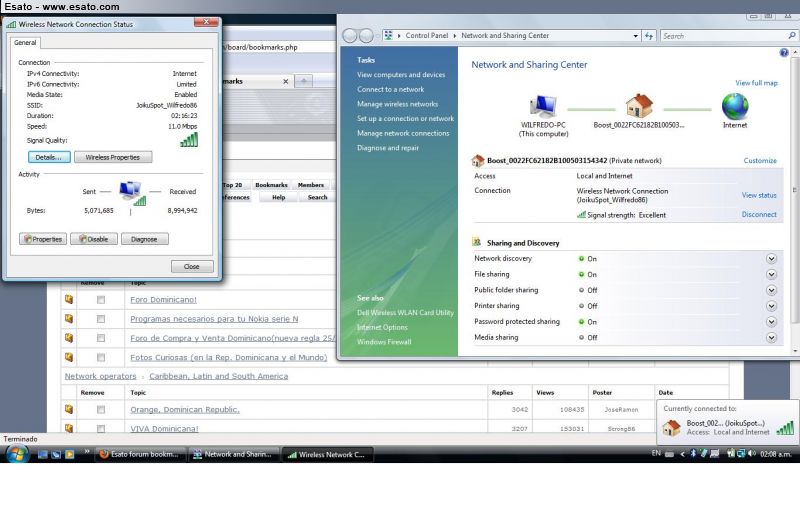Viewport: 800px width, 511px height.
Task: Click the WILFREDO-PC computer icon
Action: pyautogui.click(x=543, y=106)
